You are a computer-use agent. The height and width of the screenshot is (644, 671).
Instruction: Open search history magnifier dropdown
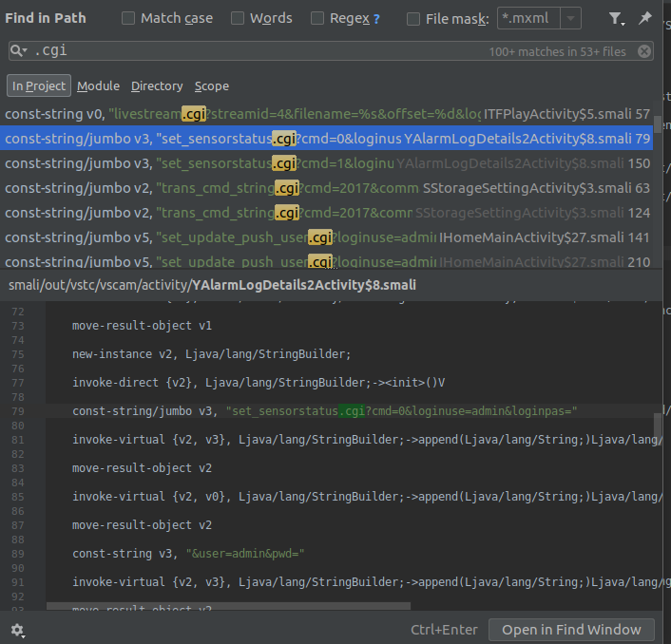[x=18, y=50]
